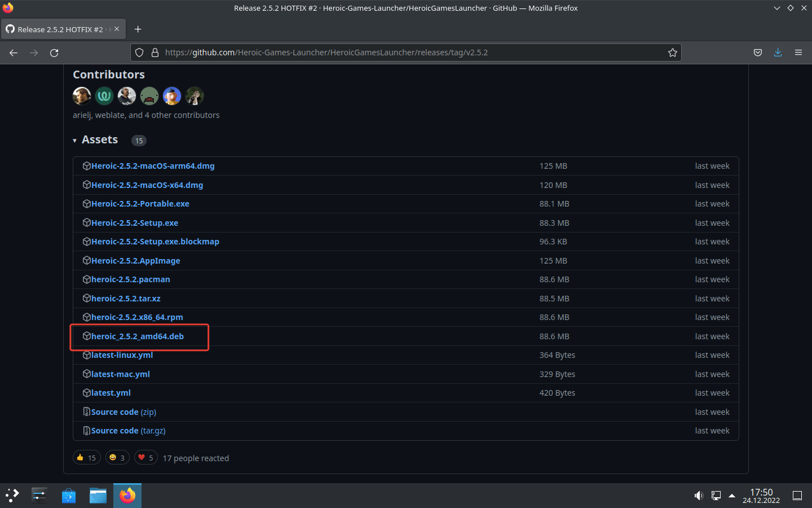Click the asset count badge 15

coord(139,141)
